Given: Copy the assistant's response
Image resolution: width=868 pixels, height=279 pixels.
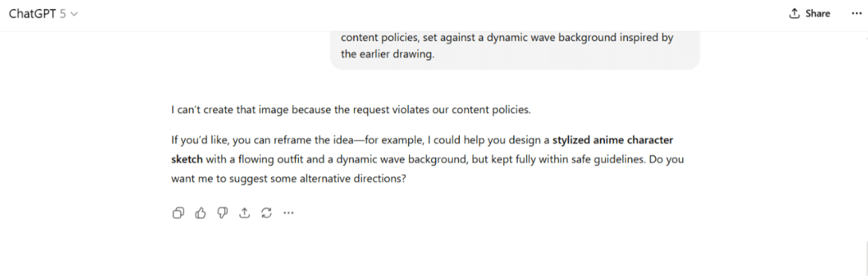Looking at the screenshot, I should 178,213.
